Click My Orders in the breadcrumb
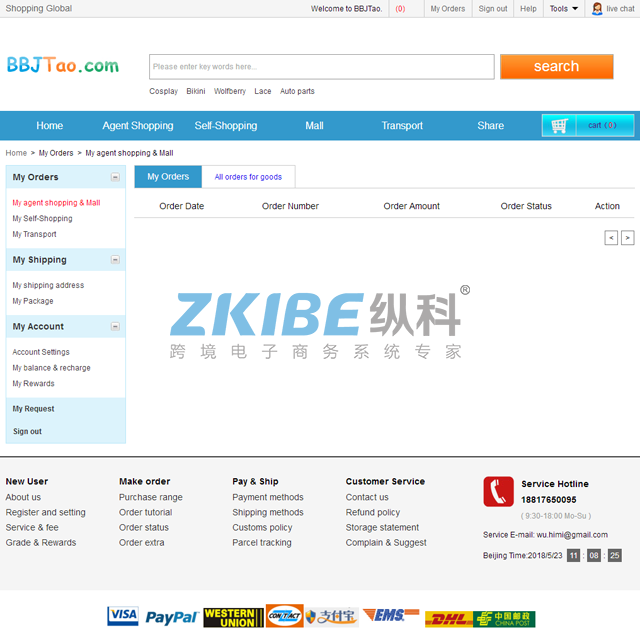640x642 pixels. [x=56, y=153]
